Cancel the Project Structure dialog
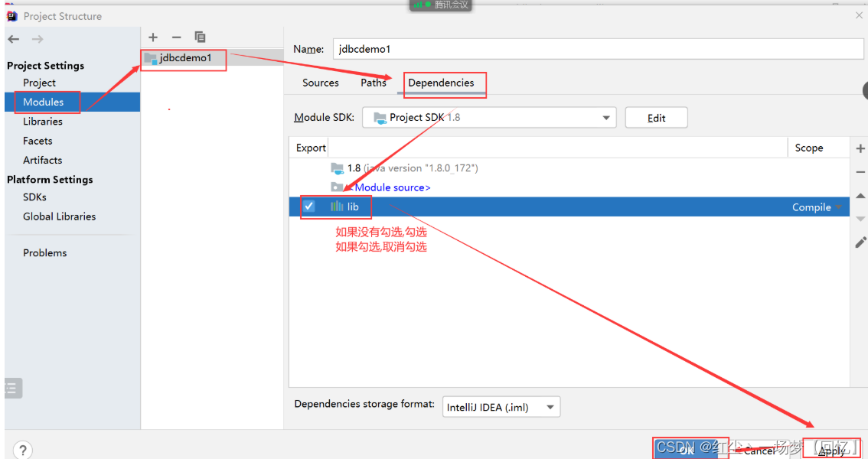This screenshot has height=462, width=868. 761,451
